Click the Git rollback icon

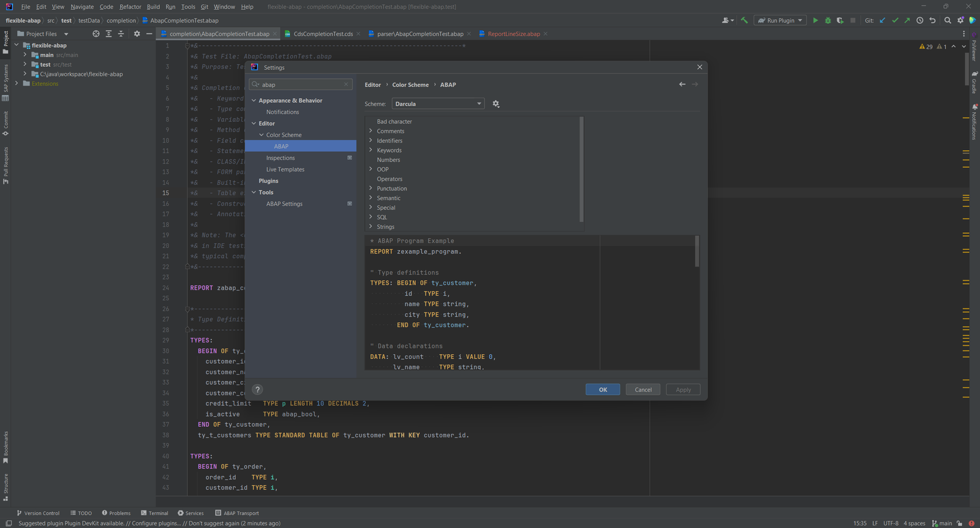932,20
